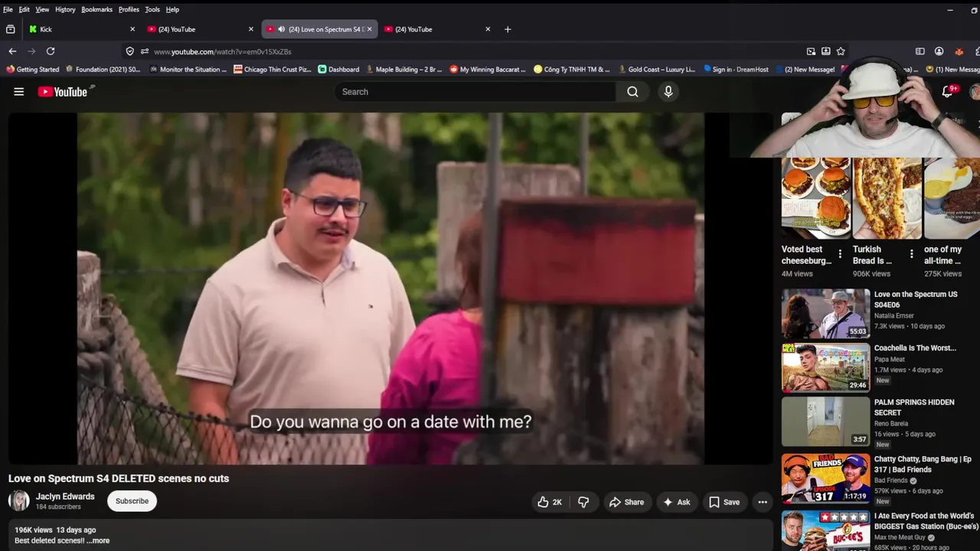Open the YouTube hamburger guide menu
The width and height of the screenshot is (980, 551).
pyautogui.click(x=19, y=92)
